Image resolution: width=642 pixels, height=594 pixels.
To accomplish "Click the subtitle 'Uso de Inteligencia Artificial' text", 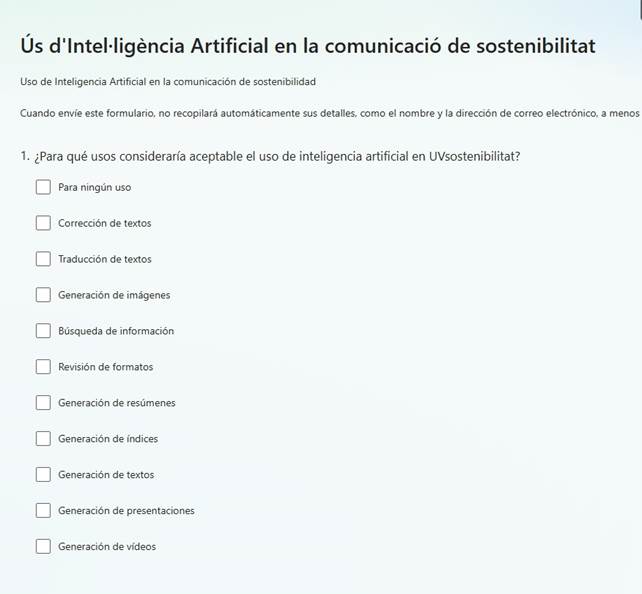I will click(x=168, y=81).
